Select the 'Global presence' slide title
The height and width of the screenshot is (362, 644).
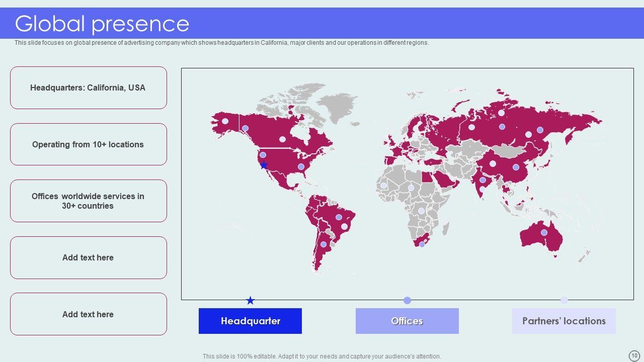coord(102,24)
